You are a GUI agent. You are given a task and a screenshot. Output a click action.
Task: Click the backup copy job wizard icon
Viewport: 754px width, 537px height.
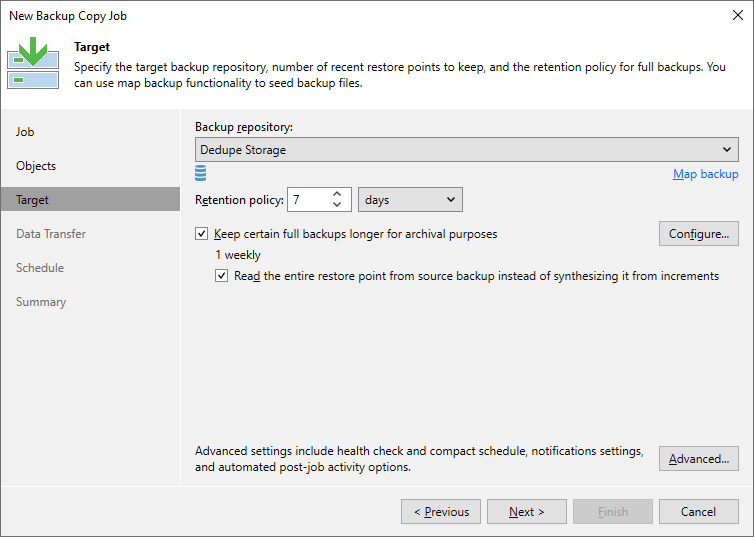[32, 64]
